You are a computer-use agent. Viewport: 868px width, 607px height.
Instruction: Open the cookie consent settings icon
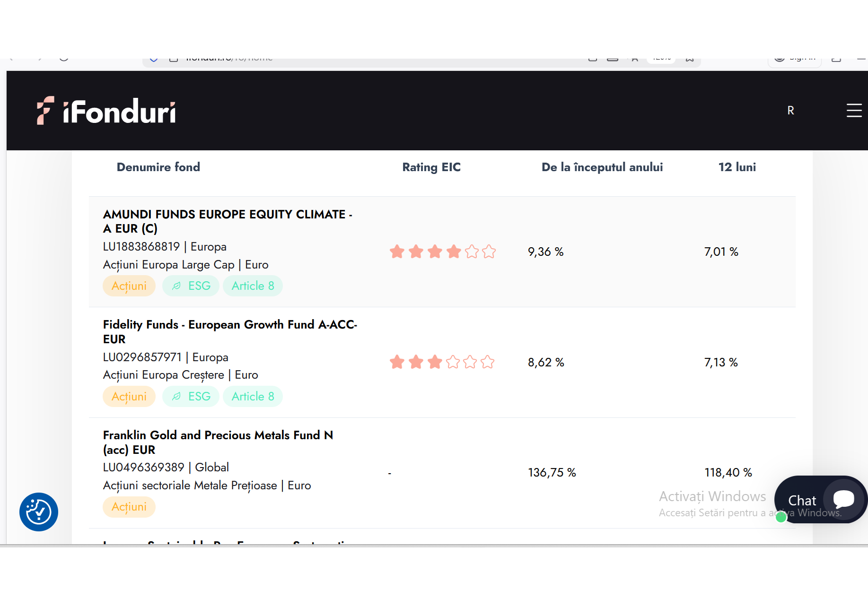[39, 512]
